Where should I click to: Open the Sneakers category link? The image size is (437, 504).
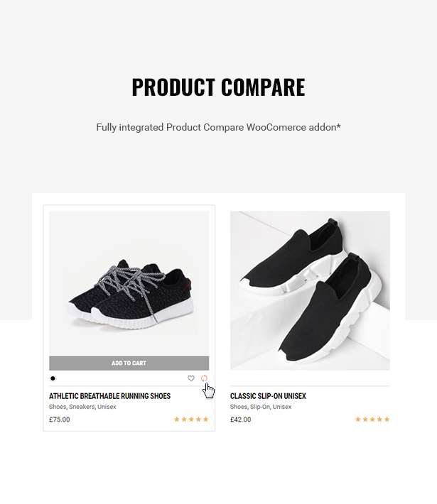(82, 407)
